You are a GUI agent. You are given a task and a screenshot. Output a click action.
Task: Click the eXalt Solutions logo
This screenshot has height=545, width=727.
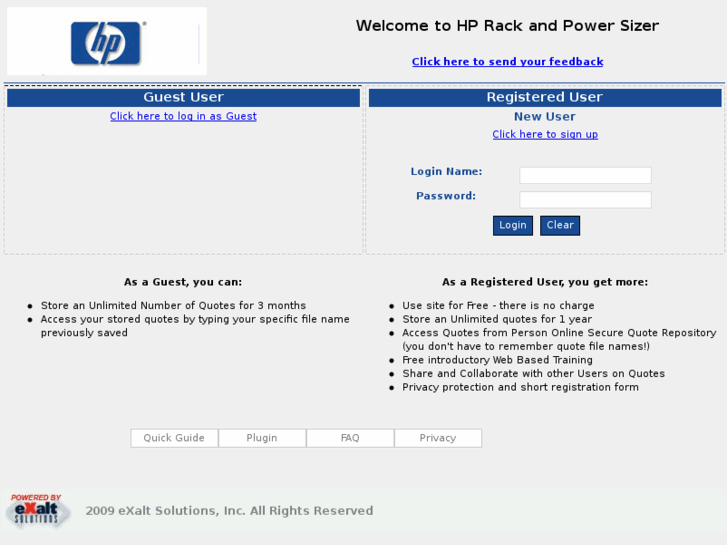pos(38,511)
